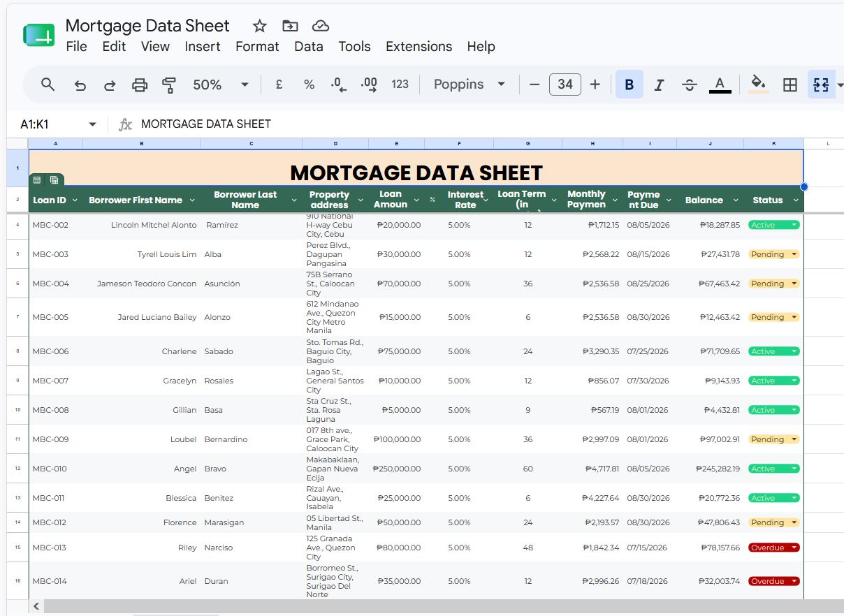Open the Data menu
Image resolution: width=844 pixels, height=616 pixels.
[309, 47]
